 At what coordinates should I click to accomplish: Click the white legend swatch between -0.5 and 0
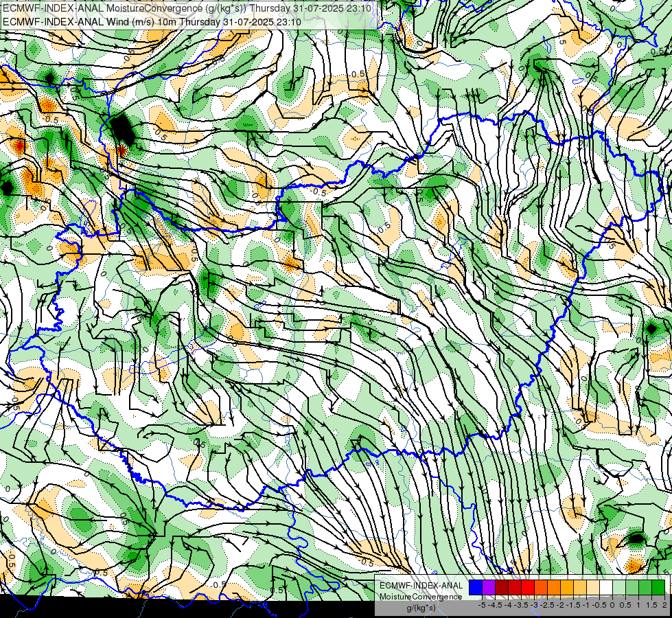point(606,588)
